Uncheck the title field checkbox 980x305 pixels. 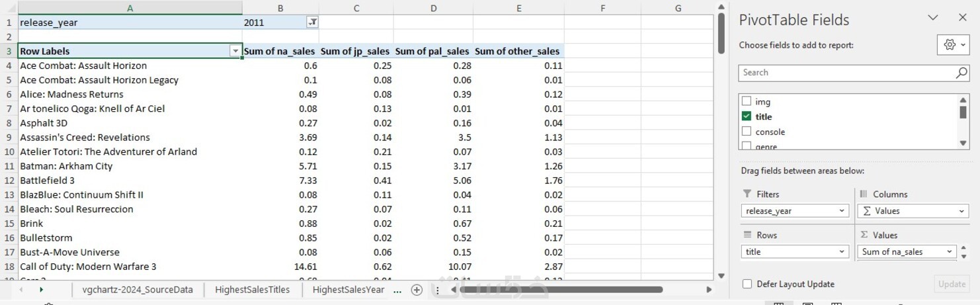[747, 116]
